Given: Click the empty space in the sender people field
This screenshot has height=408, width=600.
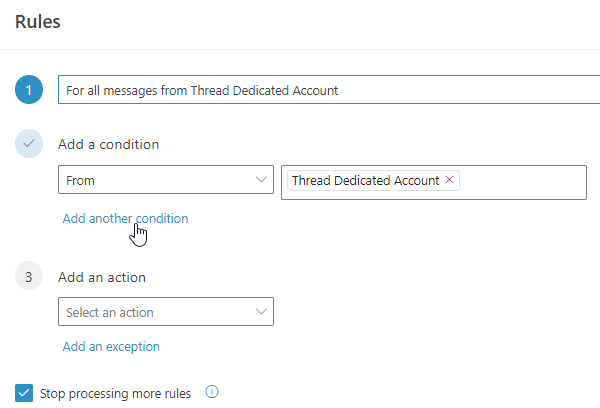Looking at the screenshot, I should [522, 182].
